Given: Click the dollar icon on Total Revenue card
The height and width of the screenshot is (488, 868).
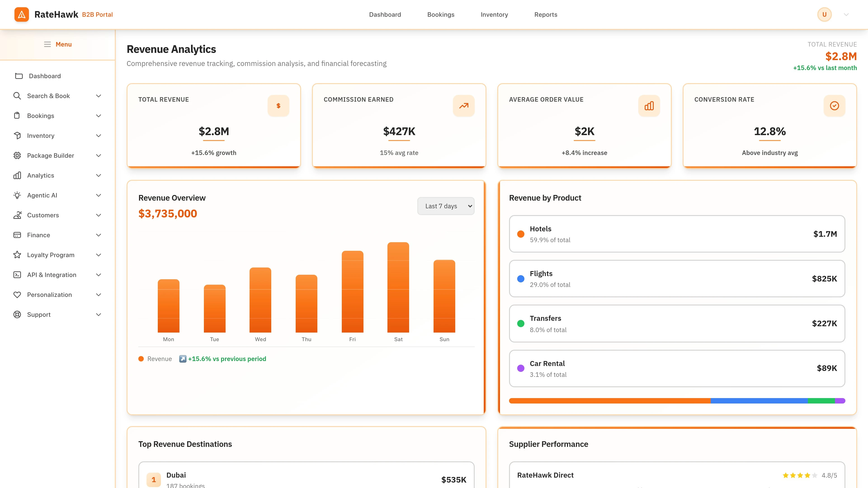Looking at the screenshot, I should (x=278, y=106).
